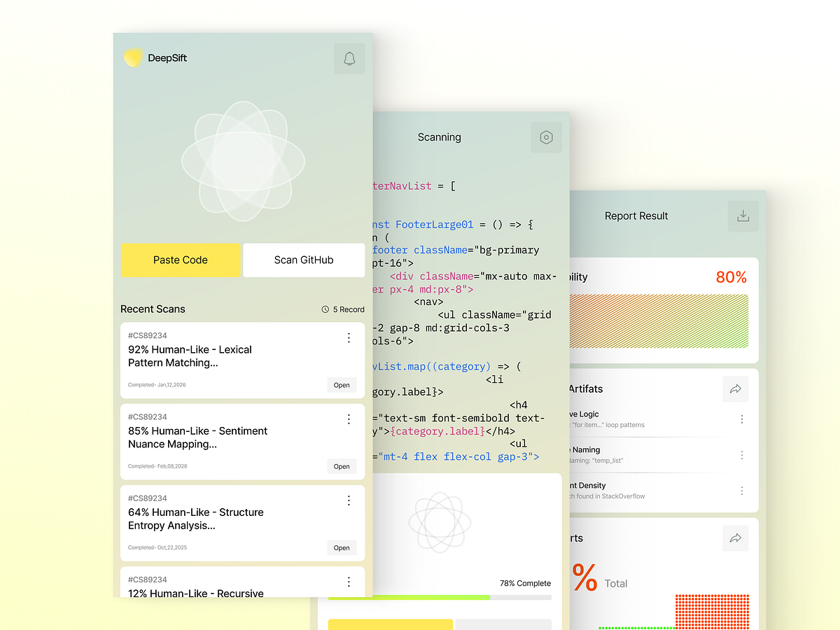Viewport: 840px width, 630px height.
Task: Share the Artifacts section
Action: coord(735,388)
